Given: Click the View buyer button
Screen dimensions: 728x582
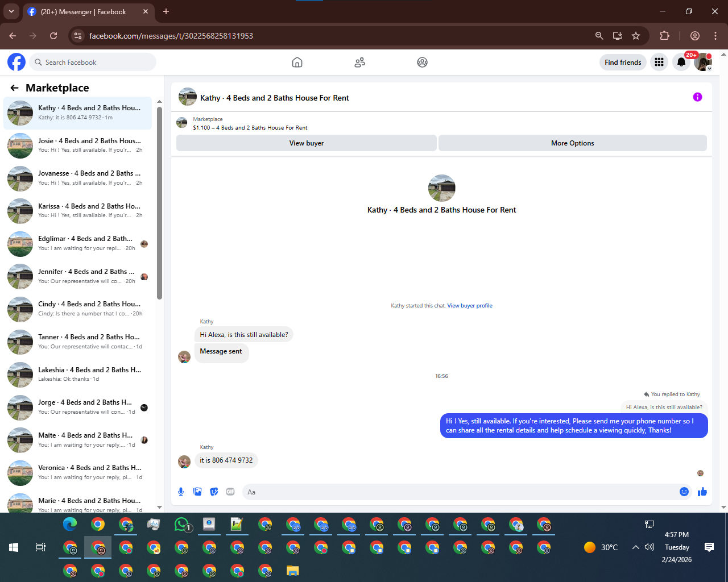Looking at the screenshot, I should (x=307, y=143).
